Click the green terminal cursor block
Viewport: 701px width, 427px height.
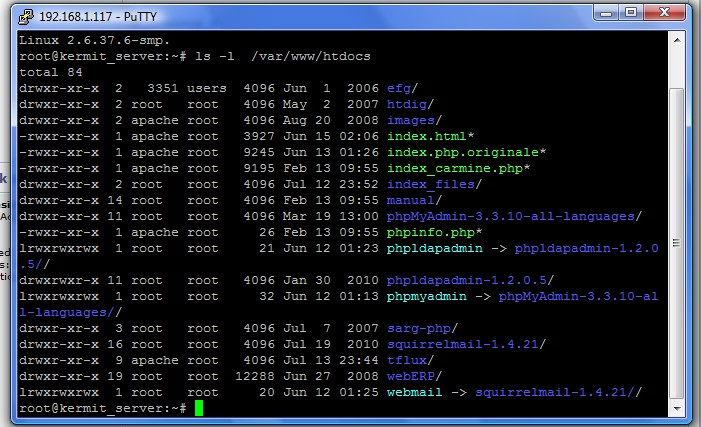coord(200,408)
